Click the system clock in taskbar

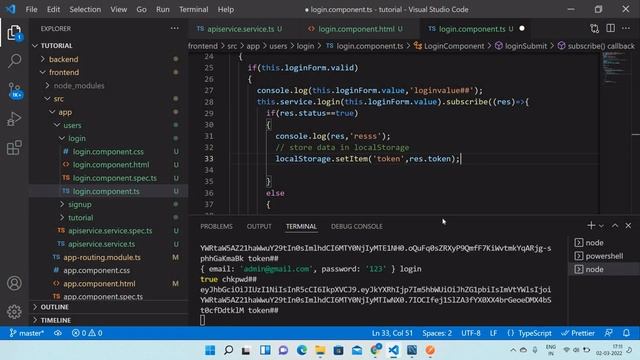pyautogui.click(x=609, y=350)
